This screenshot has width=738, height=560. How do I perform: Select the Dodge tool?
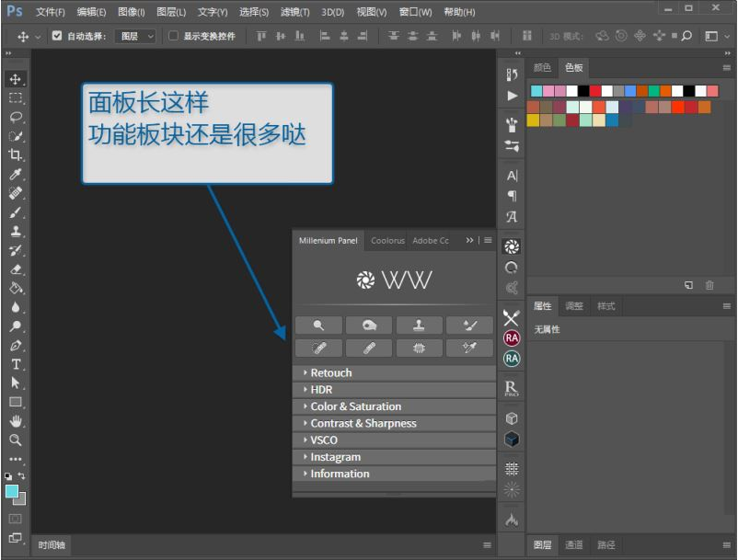[x=16, y=326]
